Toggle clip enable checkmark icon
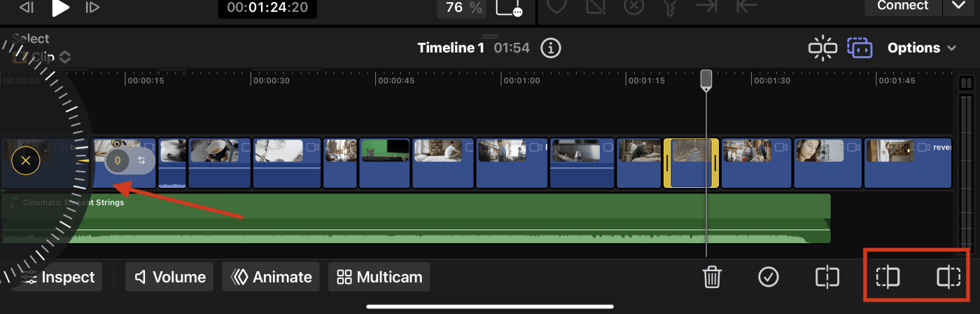Image resolution: width=980 pixels, height=314 pixels. (x=769, y=277)
